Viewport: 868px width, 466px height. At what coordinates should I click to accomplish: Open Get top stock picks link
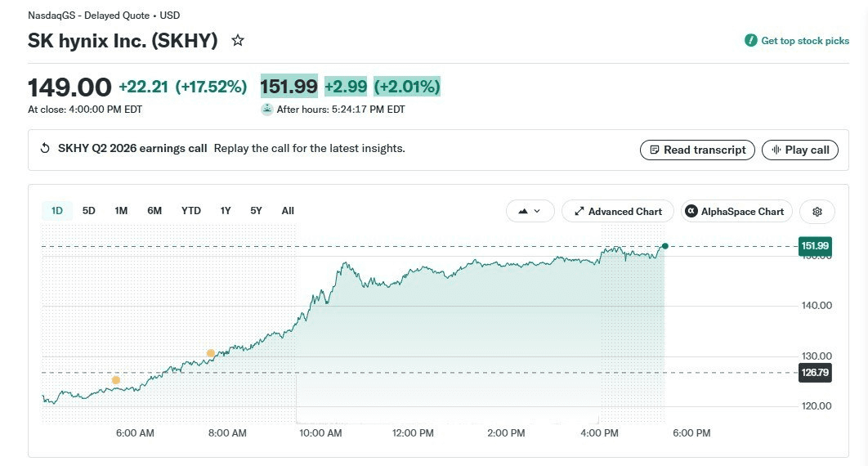[x=805, y=40]
